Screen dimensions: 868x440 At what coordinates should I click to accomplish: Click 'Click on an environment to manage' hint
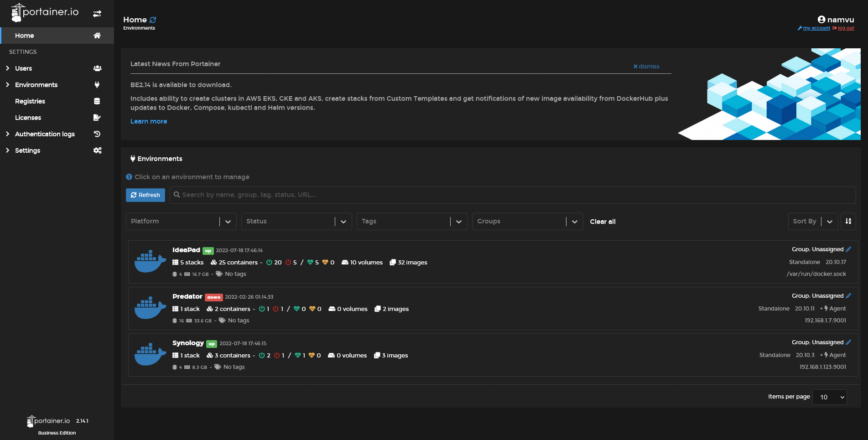pos(192,177)
